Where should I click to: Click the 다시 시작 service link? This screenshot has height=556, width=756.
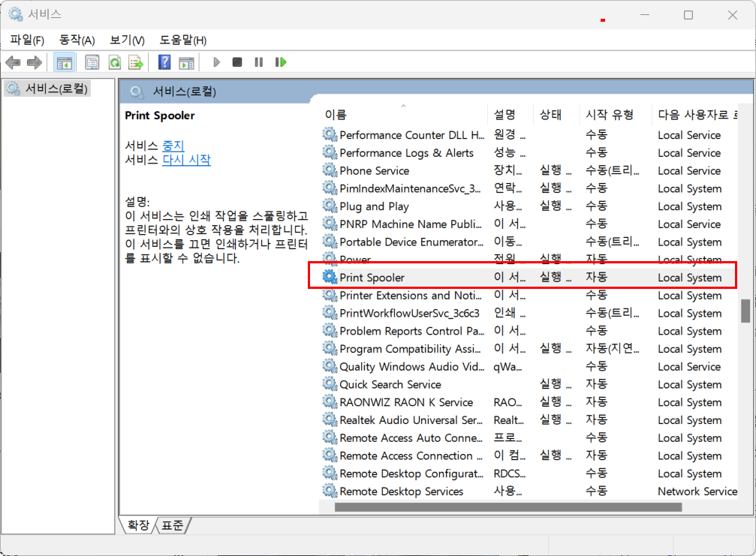tap(187, 160)
